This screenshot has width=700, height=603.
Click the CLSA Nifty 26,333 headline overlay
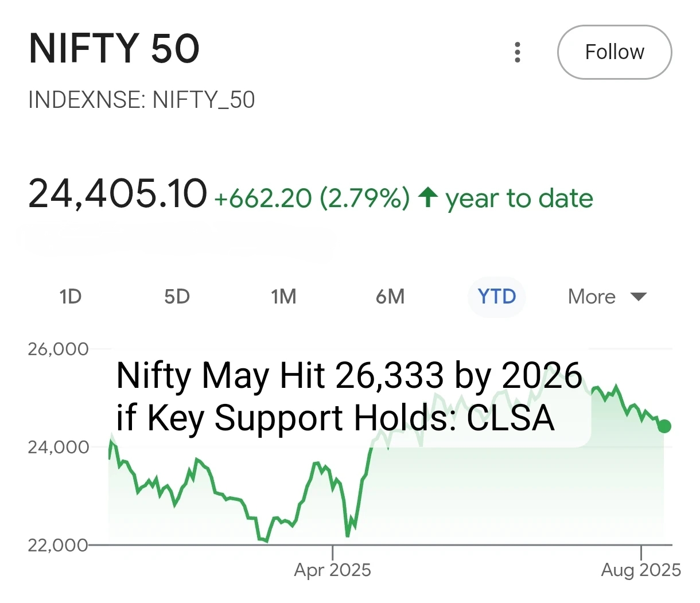point(349,396)
